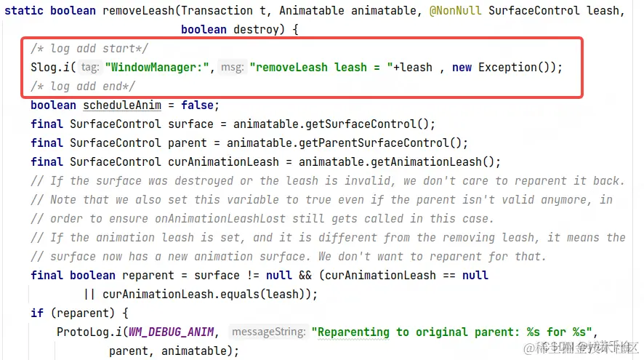Click the 'false' literal on scheduleAnim line
This screenshot has width=644, height=360.
pos(197,105)
